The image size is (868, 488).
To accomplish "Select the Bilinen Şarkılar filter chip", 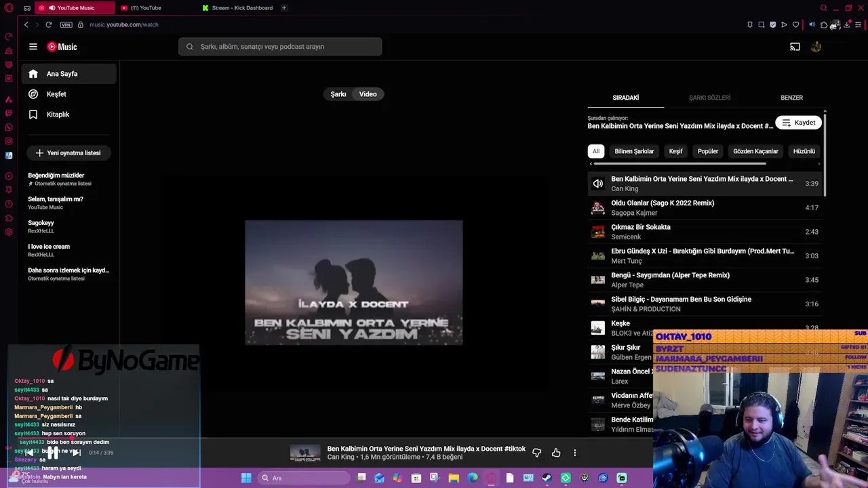I will [x=634, y=151].
